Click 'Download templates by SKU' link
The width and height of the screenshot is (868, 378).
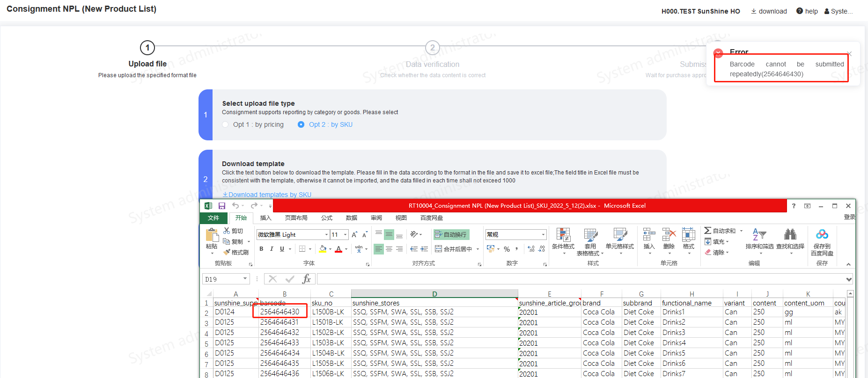(267, 195)
